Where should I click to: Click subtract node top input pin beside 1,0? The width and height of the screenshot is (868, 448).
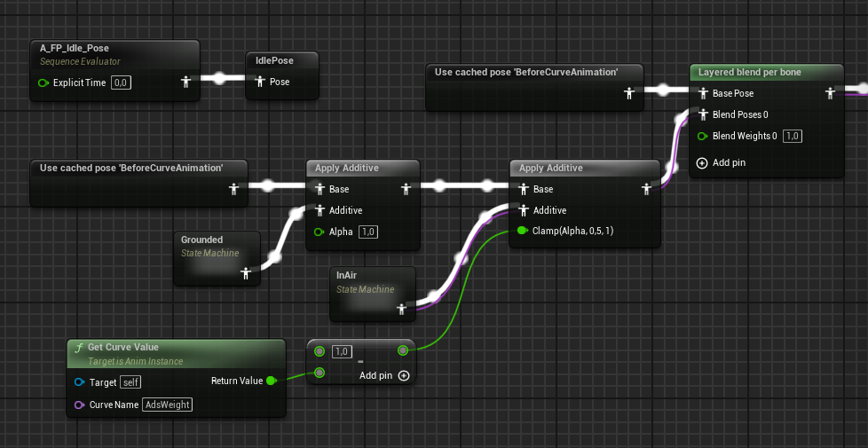coord(320,351)
